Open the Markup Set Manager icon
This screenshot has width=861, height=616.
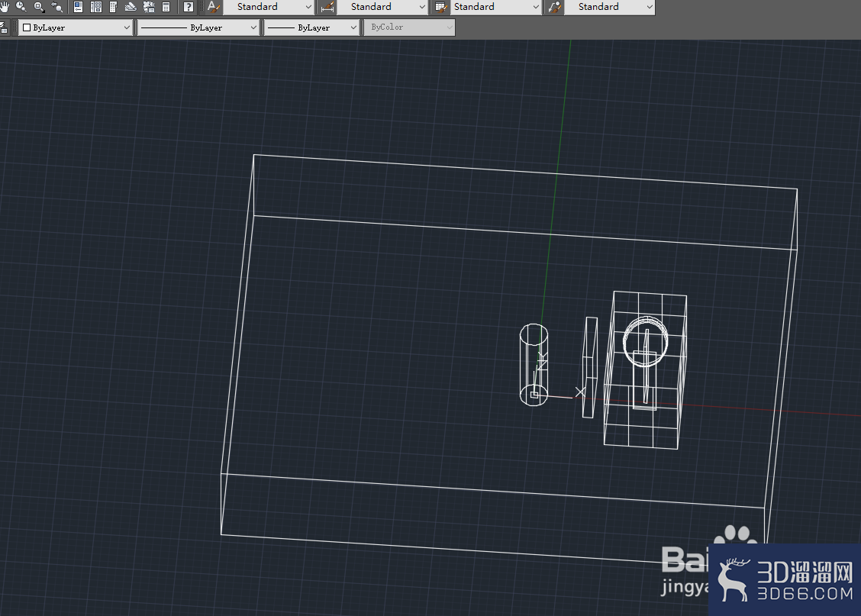coord(148,7)
